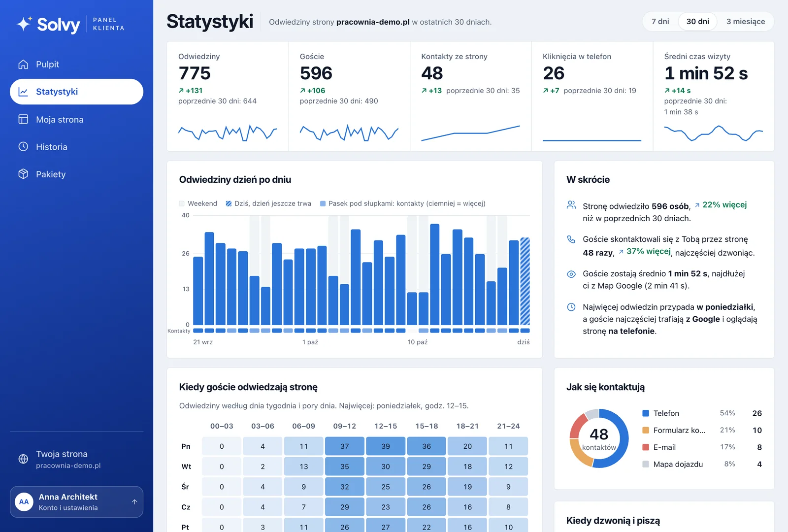The width and height of the screenshot is (788, 532).
Task: Click the people icon in W skrócie
Action: [x=571, y=204]
